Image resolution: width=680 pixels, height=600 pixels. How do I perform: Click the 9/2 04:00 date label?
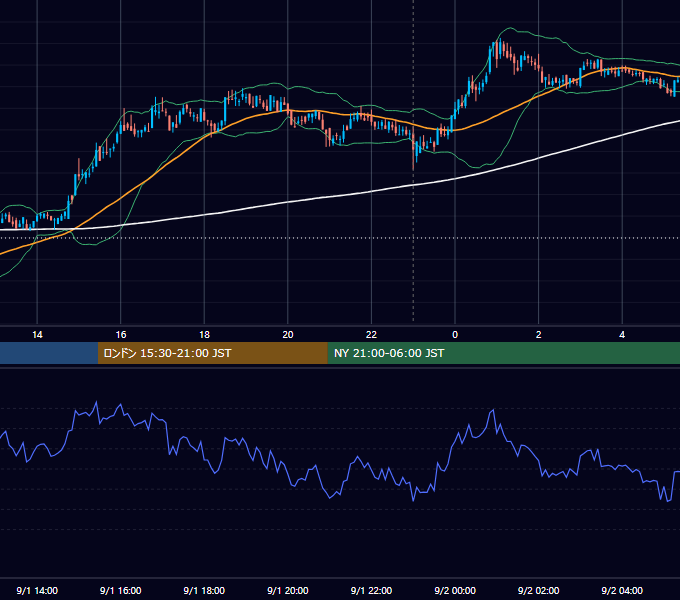(622, 590)
